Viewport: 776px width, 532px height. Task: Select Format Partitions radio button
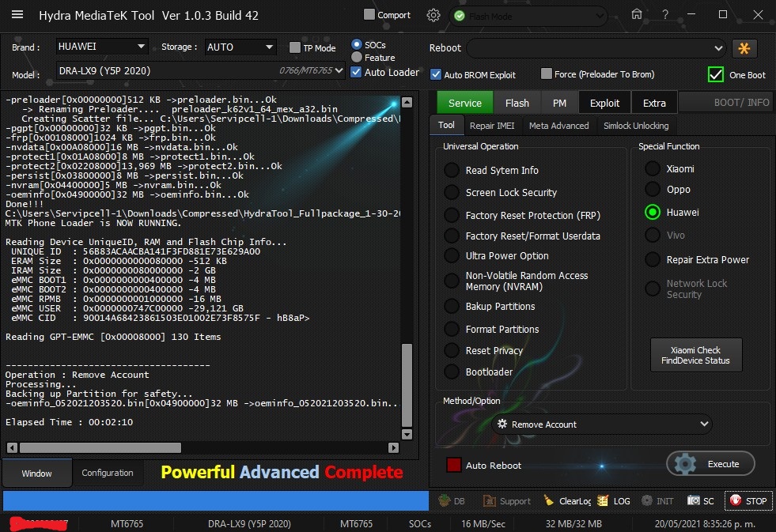click(x=452, y=329)
